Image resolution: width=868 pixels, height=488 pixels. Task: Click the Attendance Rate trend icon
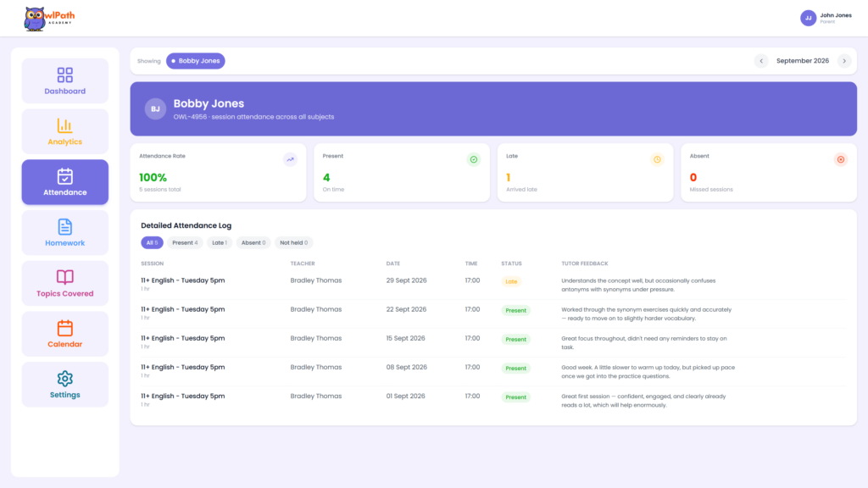point(290,159)
